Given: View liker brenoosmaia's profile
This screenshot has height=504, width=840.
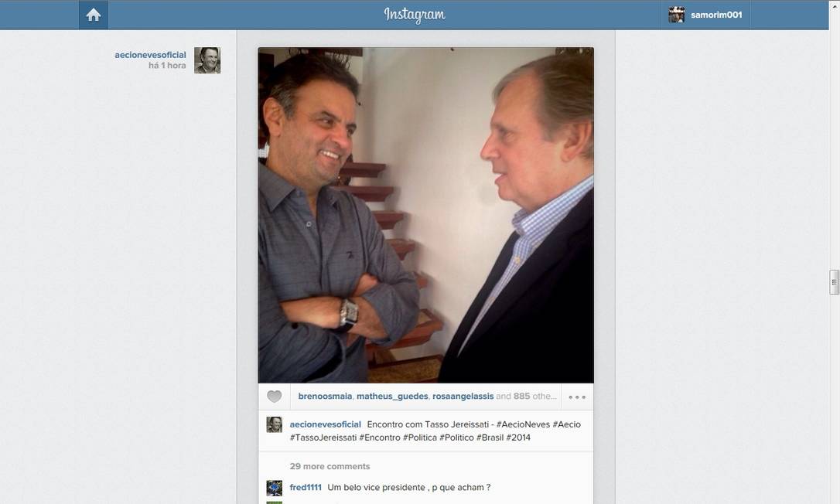Looking at the screenshot, I should point(325,397).
